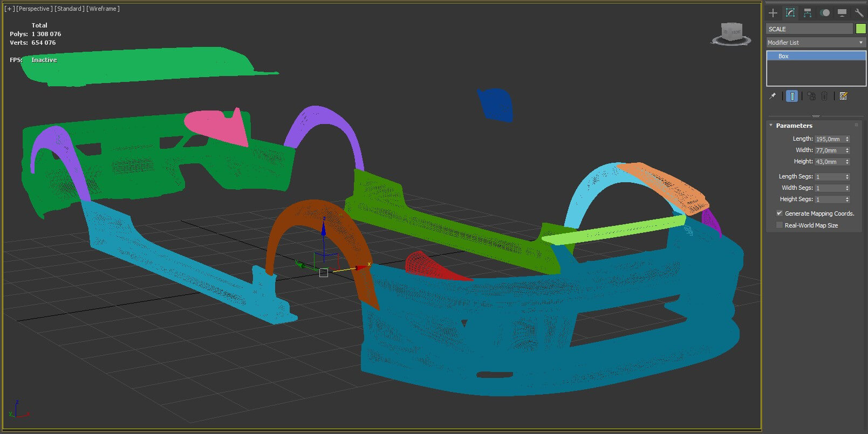Click the green object color swatch
Image resolution: width=868 pixels, height=434 pixels.
tap(860, 29)
